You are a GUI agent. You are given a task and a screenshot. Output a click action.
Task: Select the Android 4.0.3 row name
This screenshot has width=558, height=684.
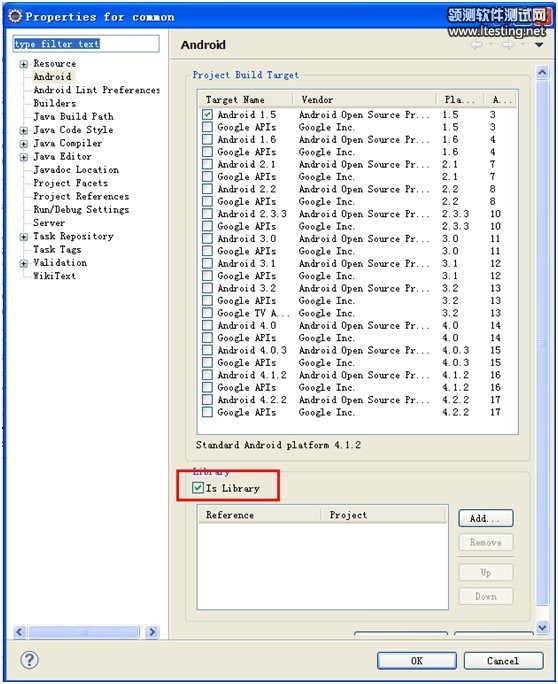tap(252, 350)
